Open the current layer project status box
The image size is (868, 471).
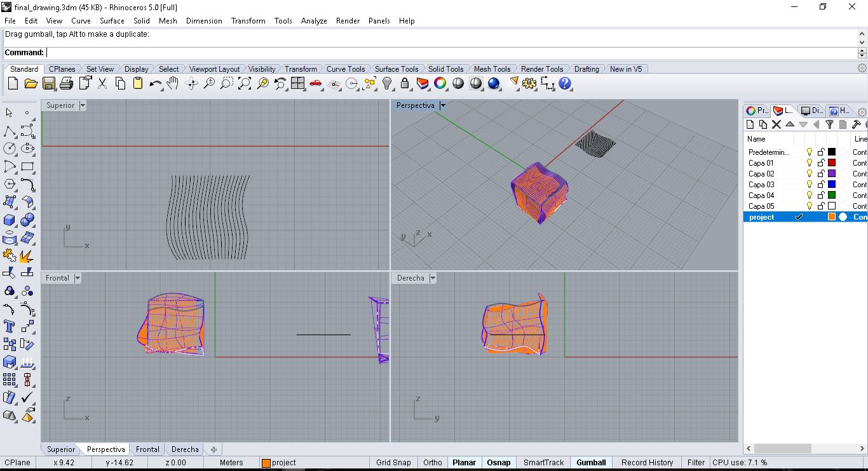(x=313, y=462)
